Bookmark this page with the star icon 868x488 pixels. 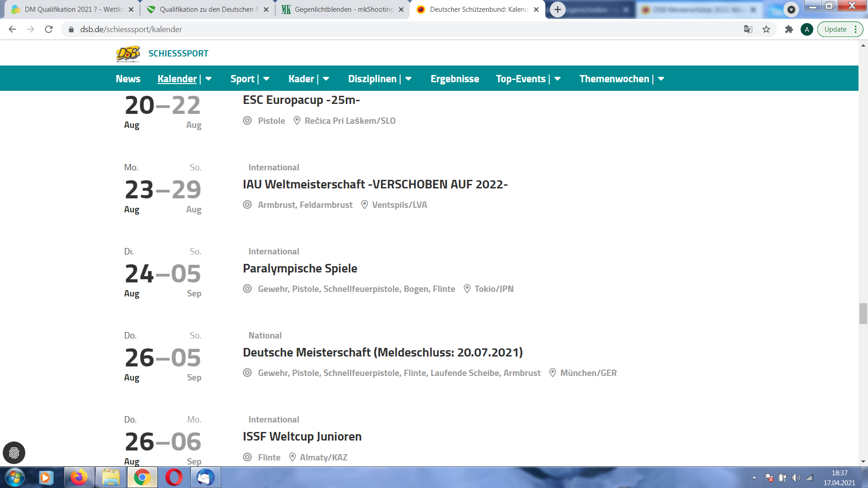(x=766, y=29)
